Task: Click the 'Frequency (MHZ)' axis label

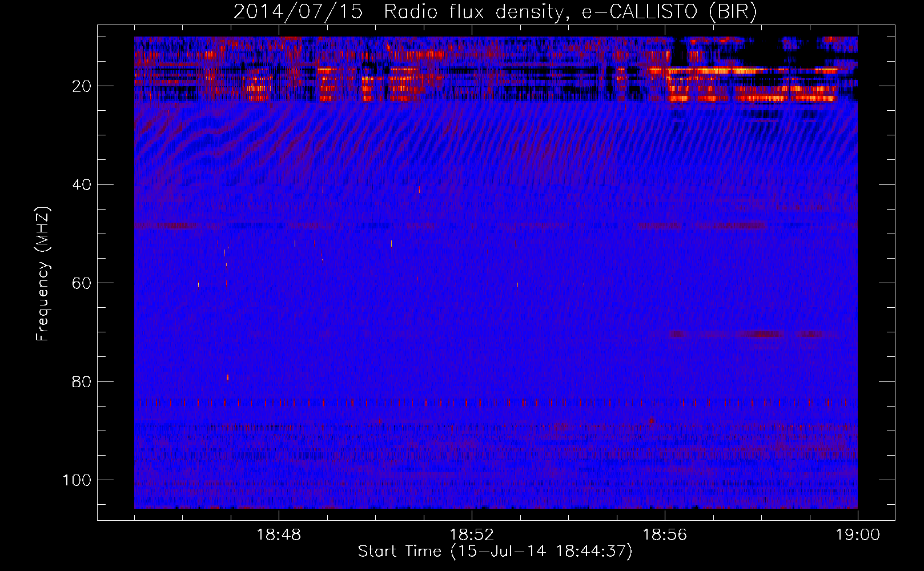Action: tap(43, 274)
